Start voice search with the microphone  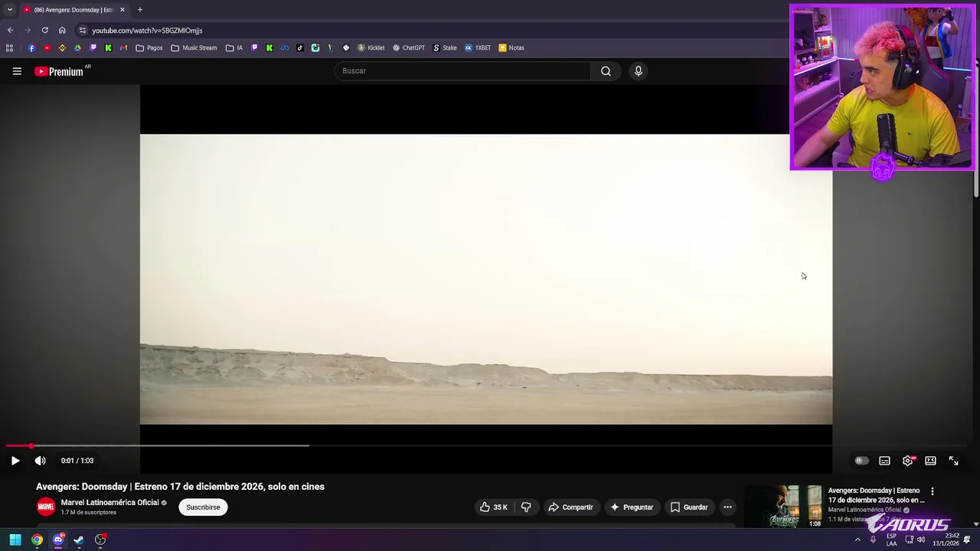pos(639,71)
